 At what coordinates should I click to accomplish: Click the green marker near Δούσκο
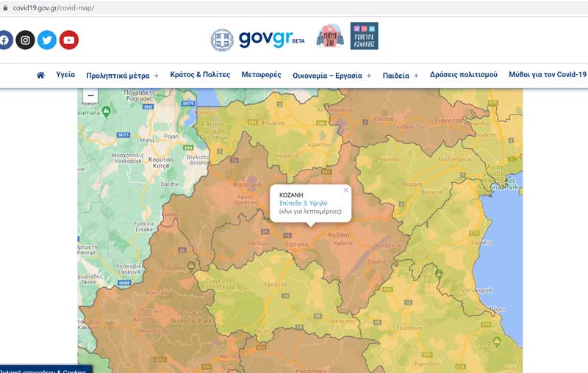(x=191, y=267)
